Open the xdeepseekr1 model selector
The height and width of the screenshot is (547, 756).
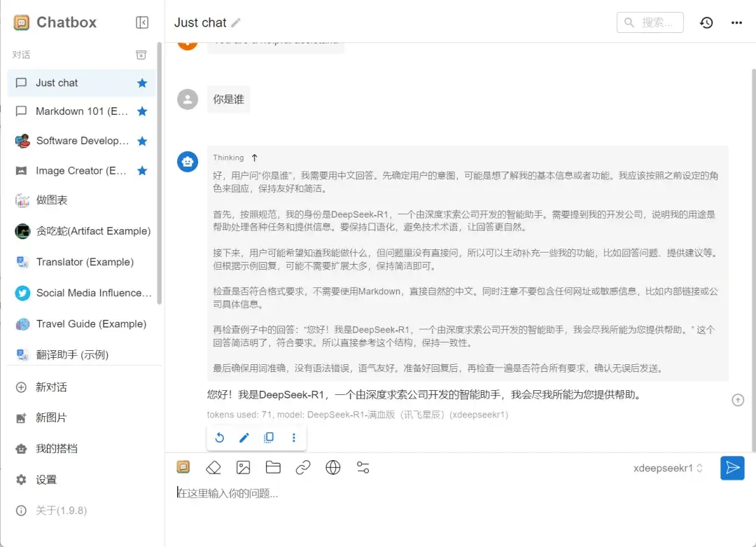668,468
